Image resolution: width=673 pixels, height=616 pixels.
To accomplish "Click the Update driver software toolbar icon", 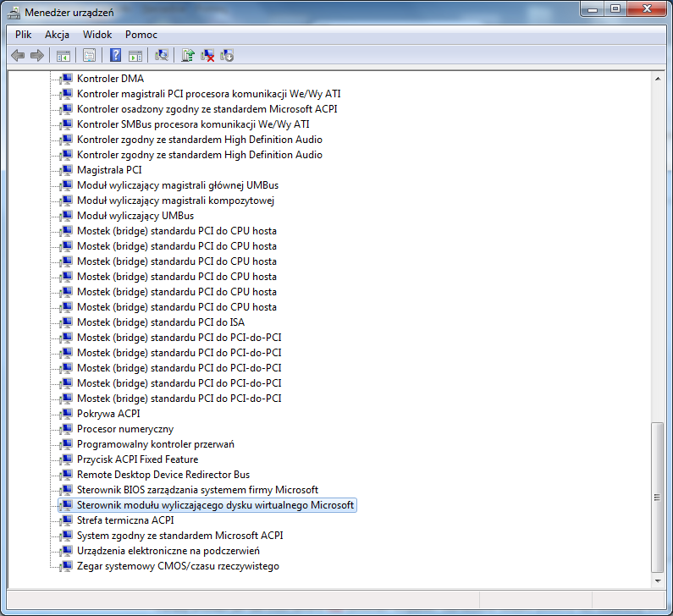I will coord(188,55).
